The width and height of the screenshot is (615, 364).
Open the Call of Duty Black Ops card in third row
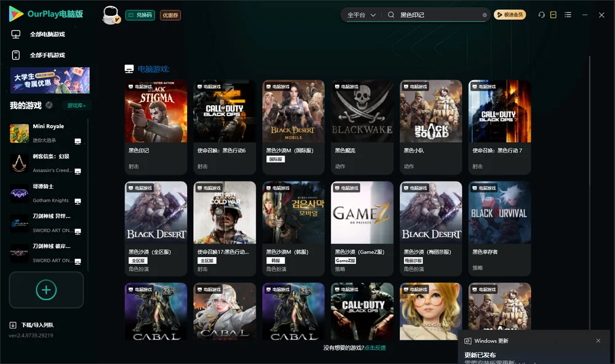[362, 312]
